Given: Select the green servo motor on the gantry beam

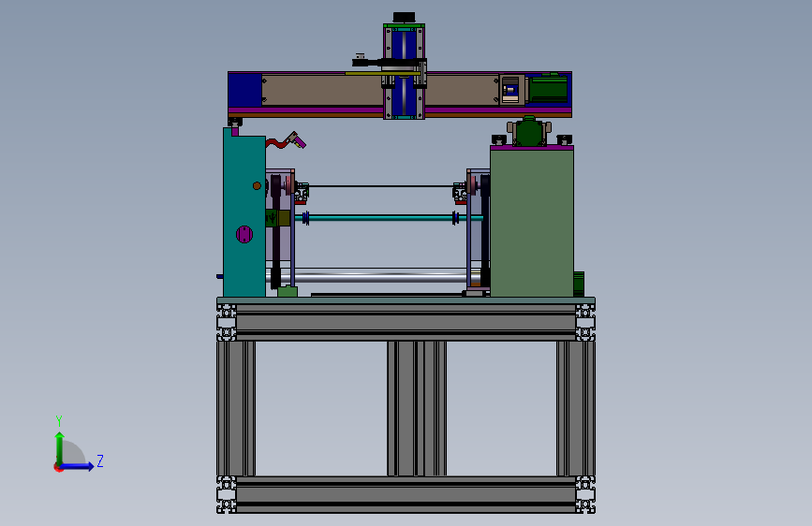Looking at the screenshot, I should 547,89.
